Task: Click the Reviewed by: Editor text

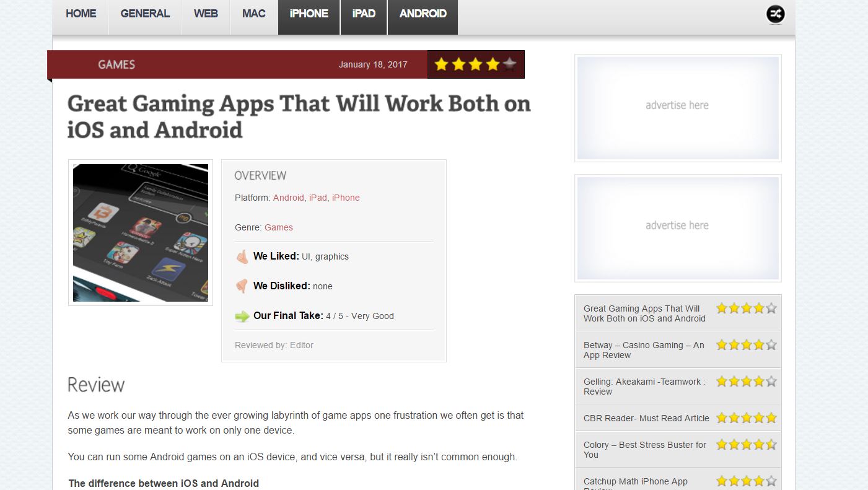Action: coord(274,345)
